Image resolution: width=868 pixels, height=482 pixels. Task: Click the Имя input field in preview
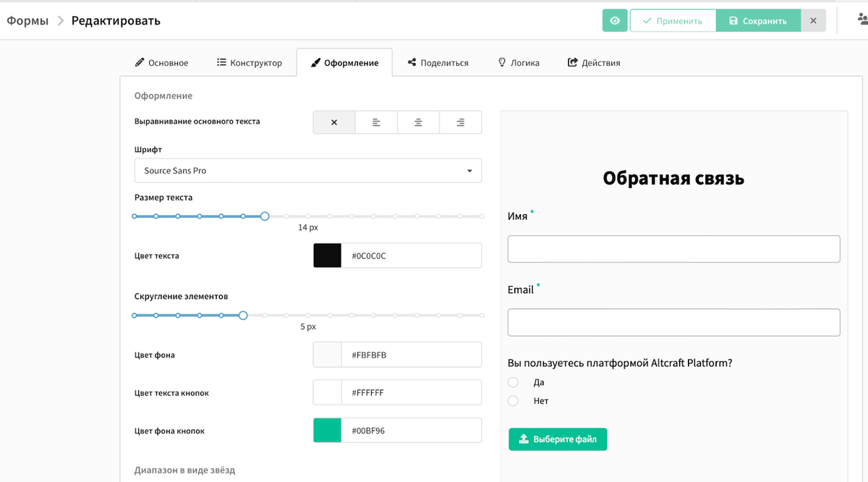[674, 249]
